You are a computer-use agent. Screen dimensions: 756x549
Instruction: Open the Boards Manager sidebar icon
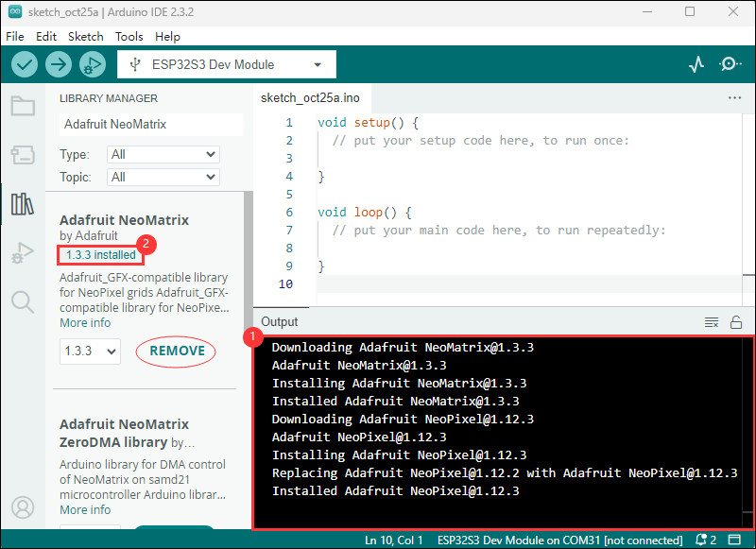pos(23,155)
